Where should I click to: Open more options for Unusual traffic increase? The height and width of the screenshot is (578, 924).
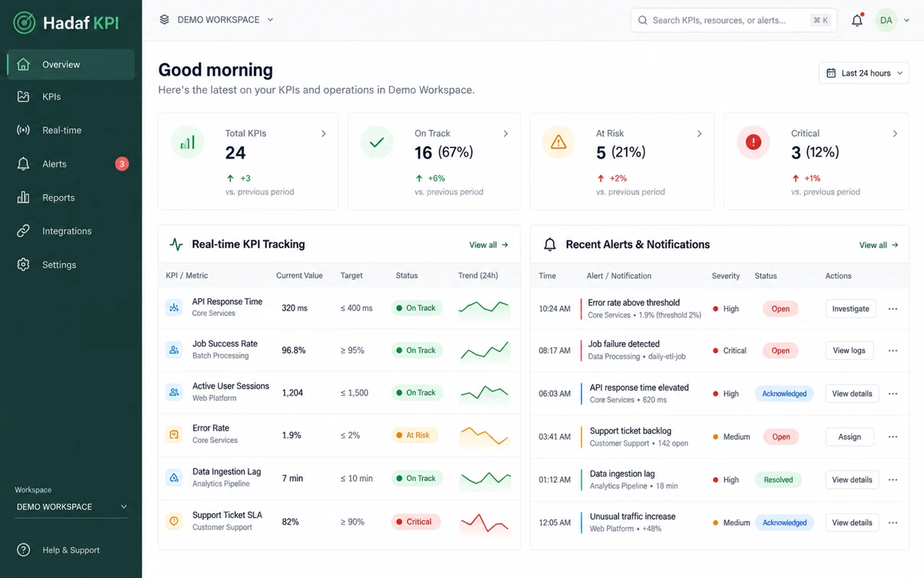[x=893, y=522]
